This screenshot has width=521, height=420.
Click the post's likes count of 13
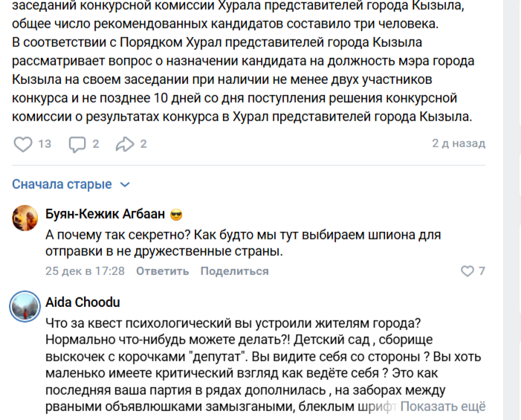click(x=45, y=143)
